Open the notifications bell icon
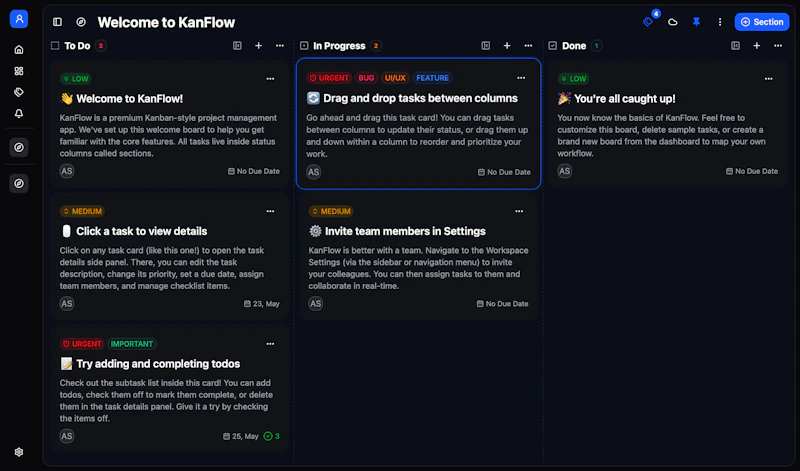This screenshot has width=800, height=471. [19, 113]
